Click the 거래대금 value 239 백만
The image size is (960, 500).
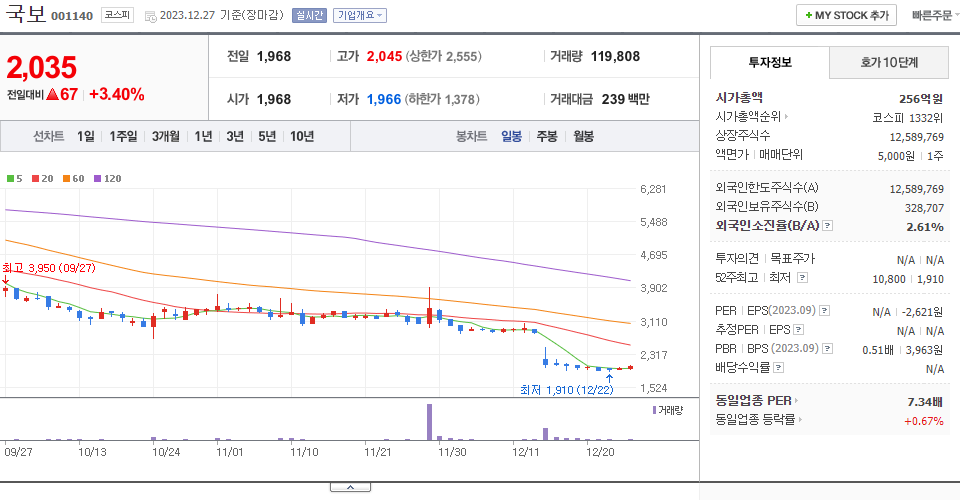point(625,99)
